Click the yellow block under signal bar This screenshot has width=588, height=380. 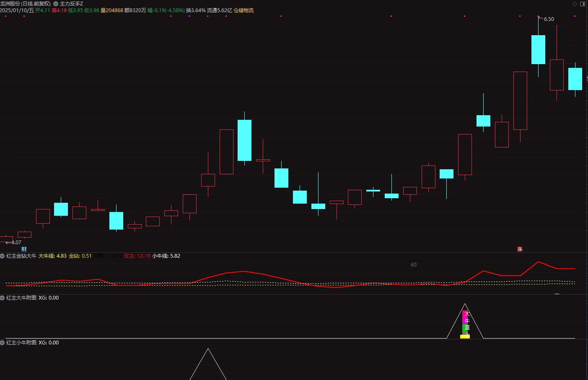coord(465,336)
